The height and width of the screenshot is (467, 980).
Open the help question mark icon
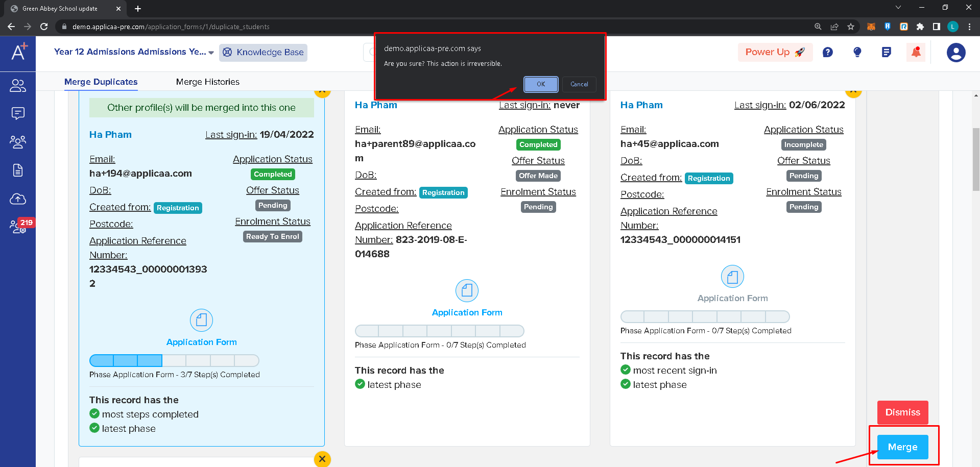coord(828,52)
